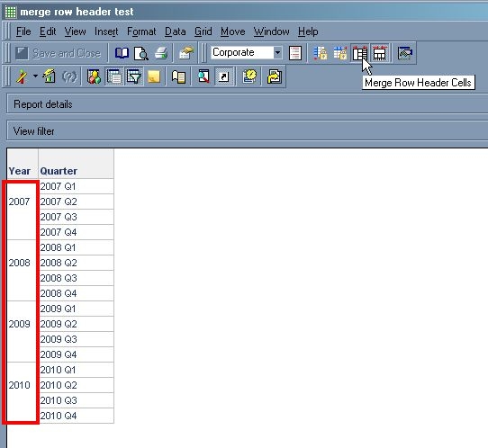The image size is (488, 448).
Task: Click the Merge Column Header Cells icon
Action: [380, 53]
